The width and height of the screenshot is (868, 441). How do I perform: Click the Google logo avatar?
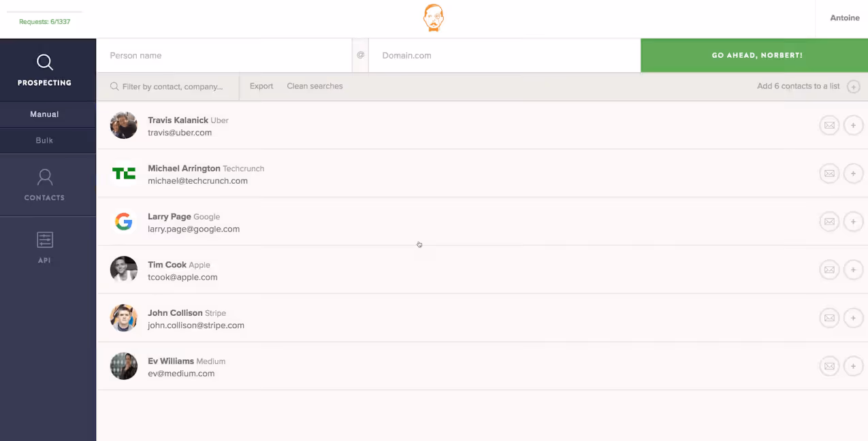(x=124, y=222)
